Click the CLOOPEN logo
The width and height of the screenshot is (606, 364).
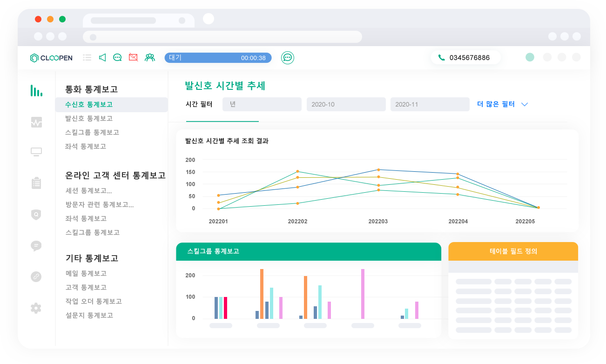pyautogui.click(x=51, y=58)
